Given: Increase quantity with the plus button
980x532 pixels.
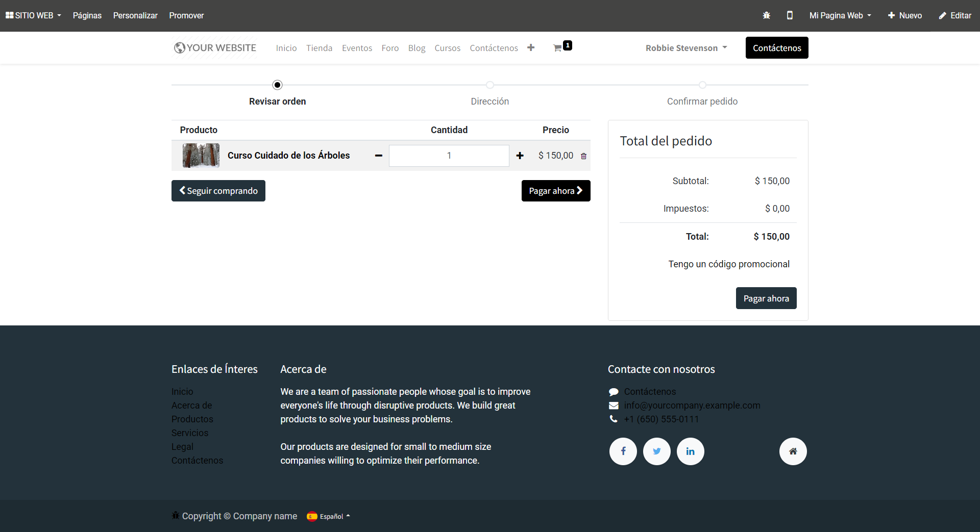Looking at the screenshot, I should pos(520,156).
